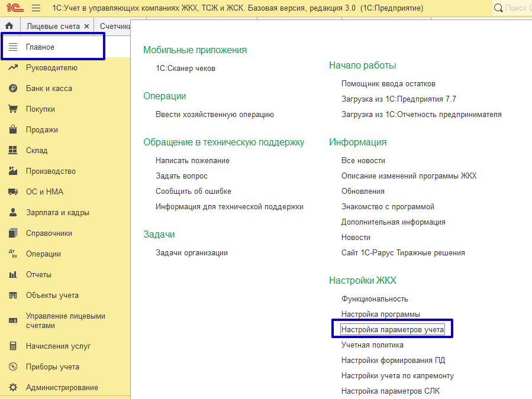Viewport: 532px width, 399px height.
Task: Open the Отчеты section
Action: (38, 275)
